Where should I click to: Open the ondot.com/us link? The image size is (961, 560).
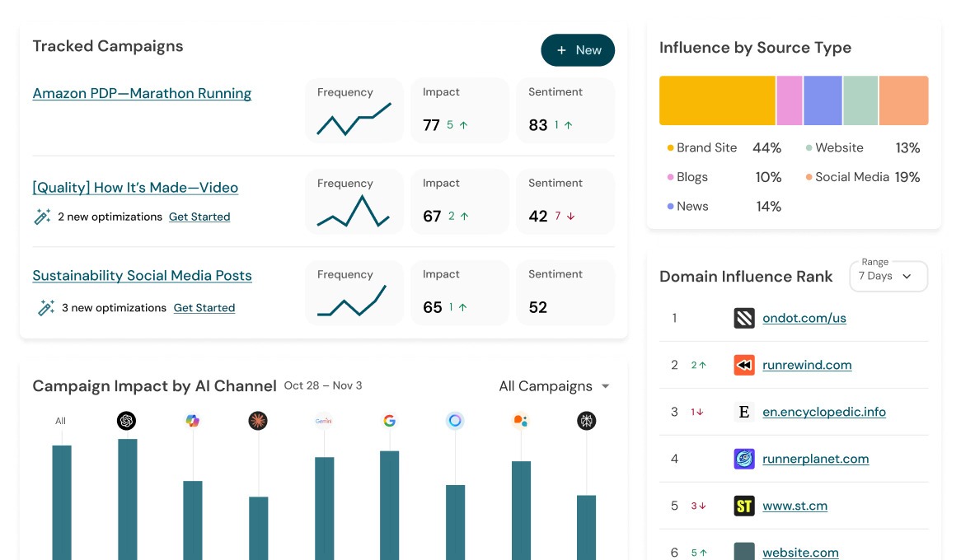[x=804, y=318]
